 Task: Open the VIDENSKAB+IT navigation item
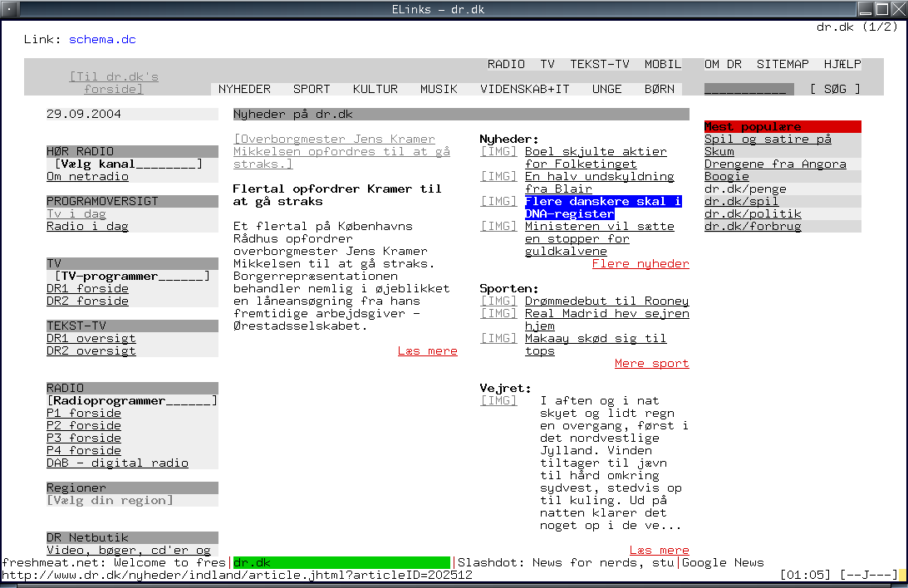pos(525,90)
